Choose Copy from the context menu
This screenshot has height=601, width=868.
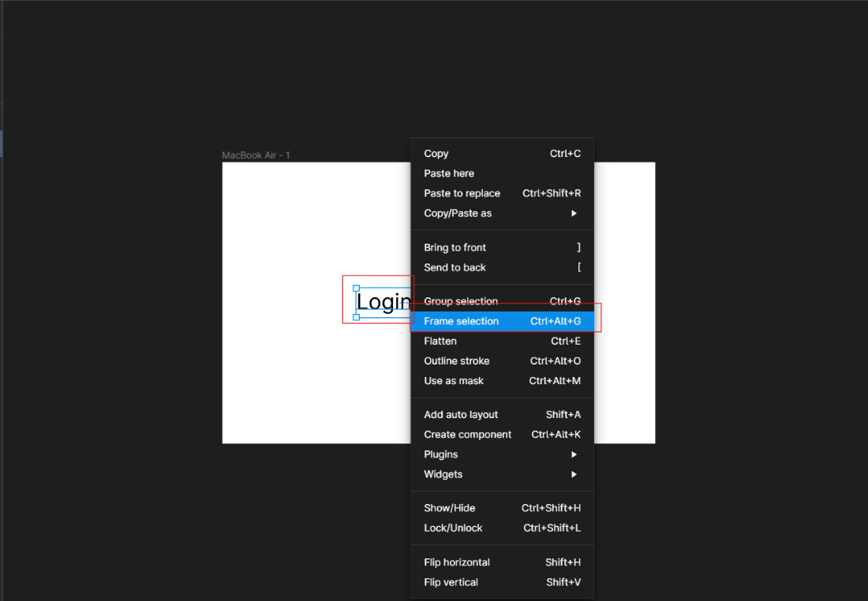435,153
